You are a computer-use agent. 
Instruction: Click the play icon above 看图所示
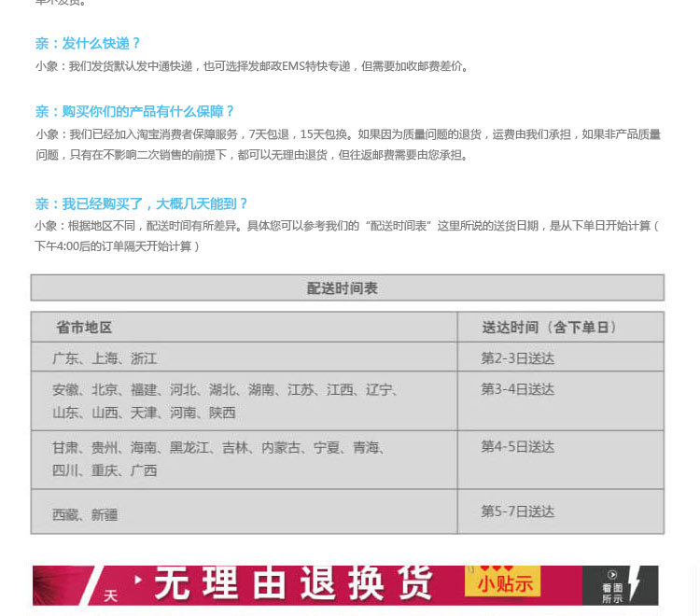(x=612, y=575)
